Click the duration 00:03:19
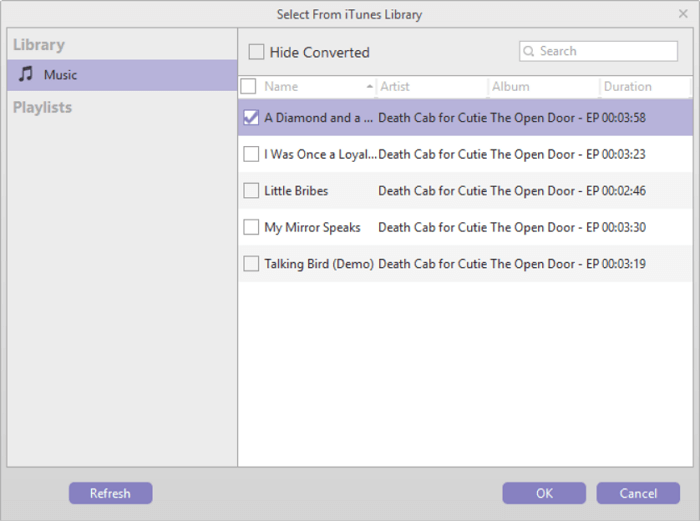Image resolution: width=700 pixels, height=521 pixels. pos(624,264)
